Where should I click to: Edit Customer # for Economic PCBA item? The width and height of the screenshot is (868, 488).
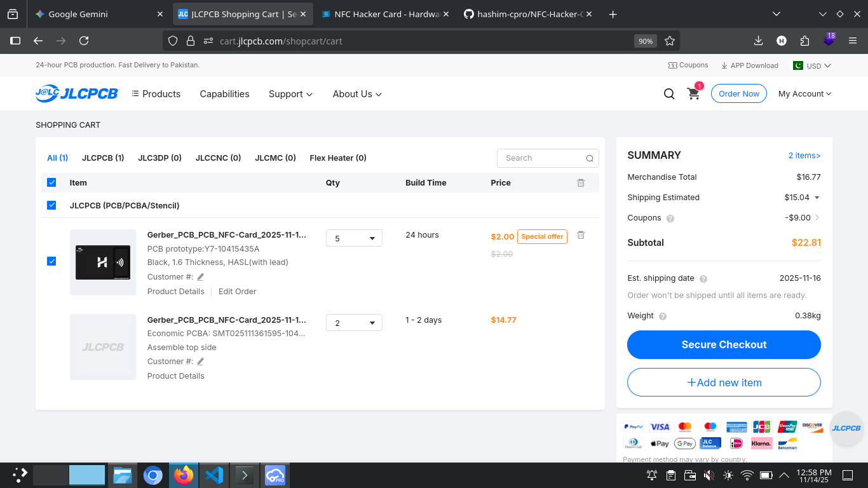pyautogui.click(x=201, y=362)
